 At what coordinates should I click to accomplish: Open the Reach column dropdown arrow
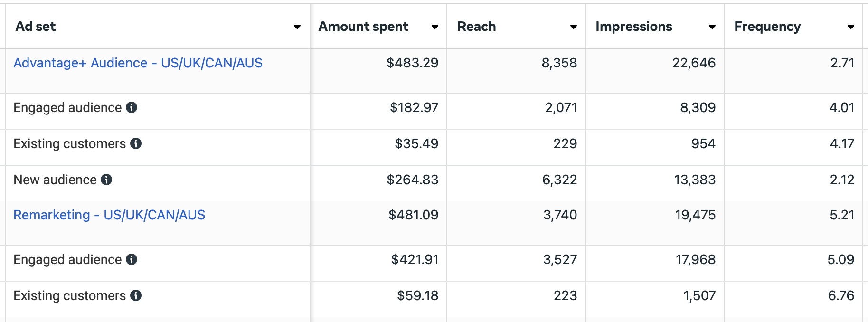coord(574,27)
